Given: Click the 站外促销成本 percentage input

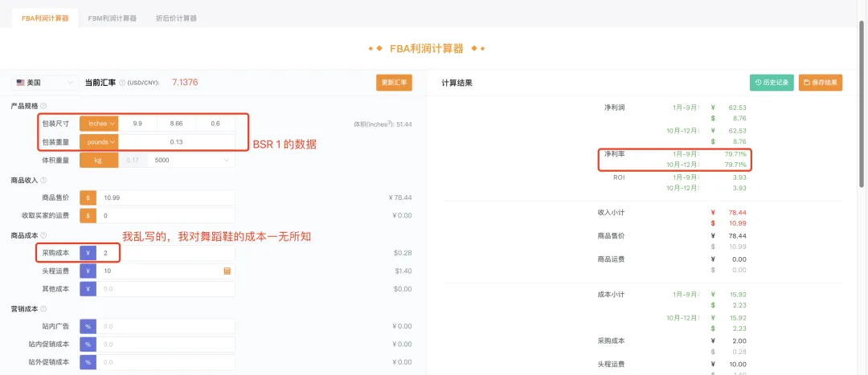Looking at the screenshot, I should pos(166,362).
